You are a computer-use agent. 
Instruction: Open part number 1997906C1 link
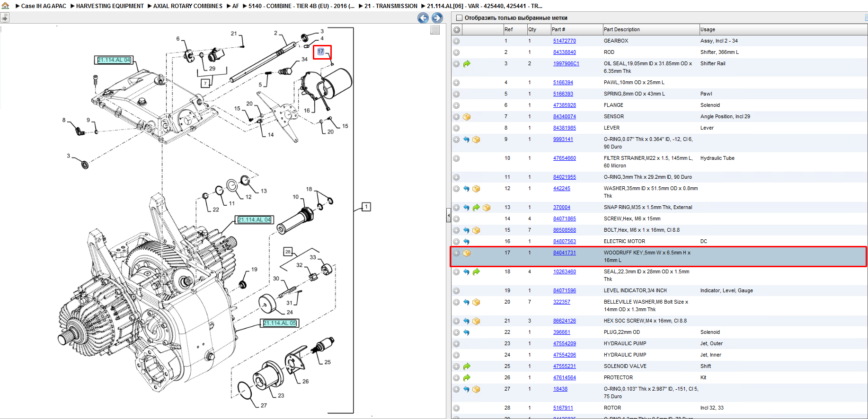point(566,64)
